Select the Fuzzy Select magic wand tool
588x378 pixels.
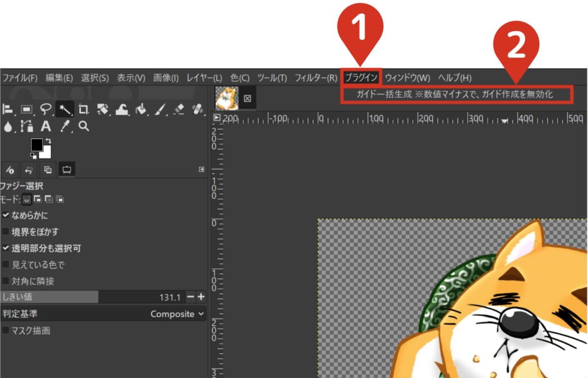64,109
